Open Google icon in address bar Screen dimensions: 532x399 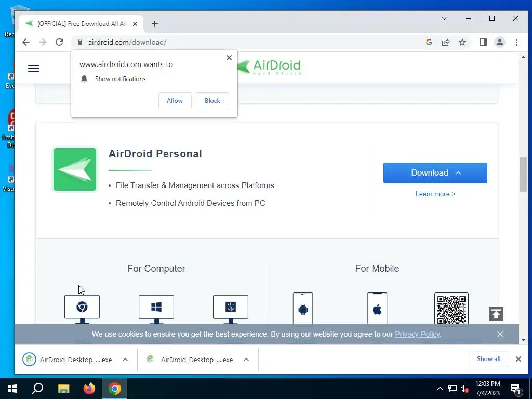pos(429,42)
